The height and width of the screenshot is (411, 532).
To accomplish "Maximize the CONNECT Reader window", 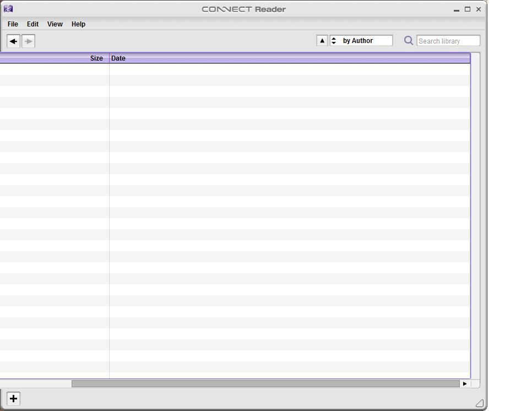I will [x=468, y=9].
